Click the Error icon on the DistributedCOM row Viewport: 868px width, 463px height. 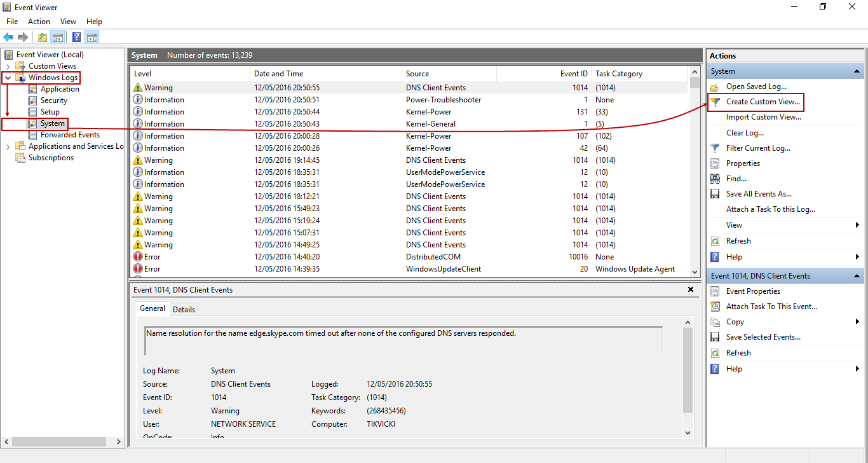click(138, 257)
